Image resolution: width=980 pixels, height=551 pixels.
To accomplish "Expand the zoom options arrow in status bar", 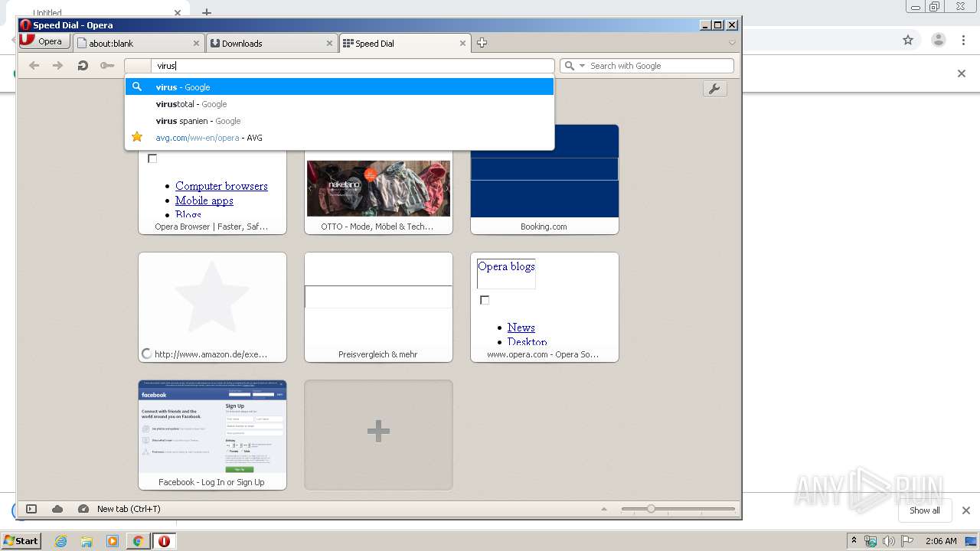I will (x=604, y=509).
